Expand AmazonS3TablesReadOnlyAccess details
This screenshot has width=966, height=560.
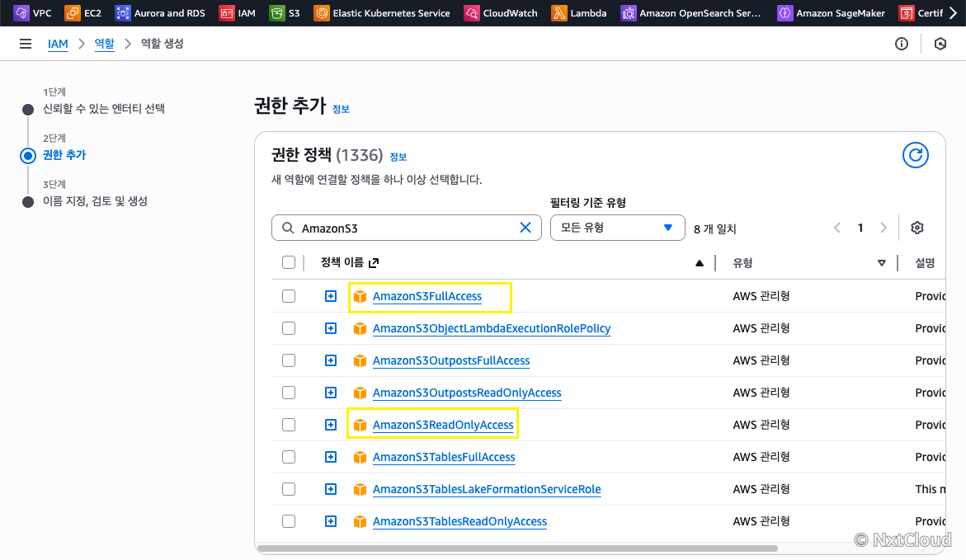coord(331,521)
